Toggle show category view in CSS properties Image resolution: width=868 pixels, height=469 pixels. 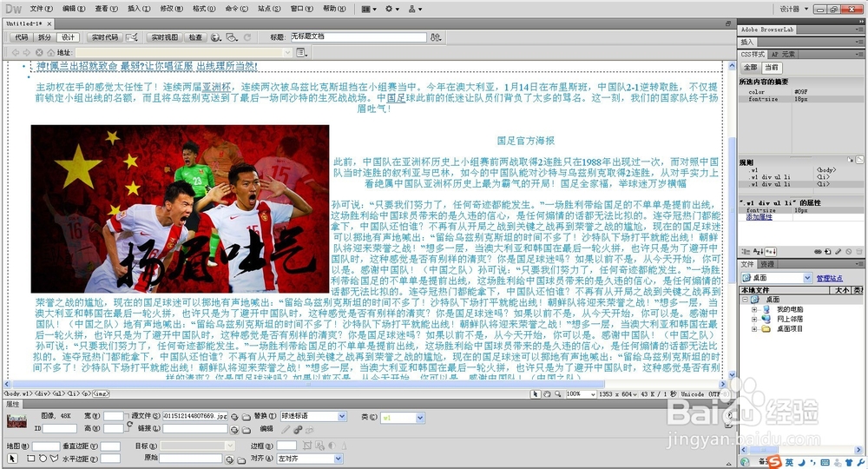(x=746, y=251)
